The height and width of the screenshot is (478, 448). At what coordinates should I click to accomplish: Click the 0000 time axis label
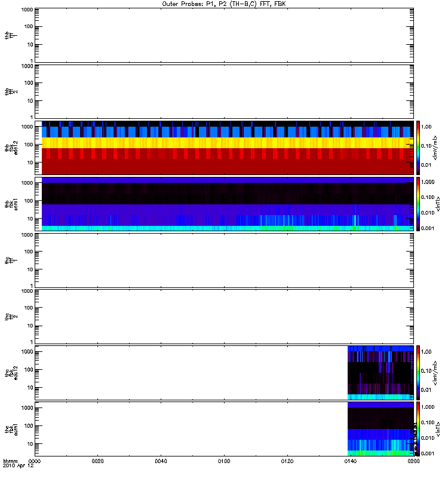(35, 461)
